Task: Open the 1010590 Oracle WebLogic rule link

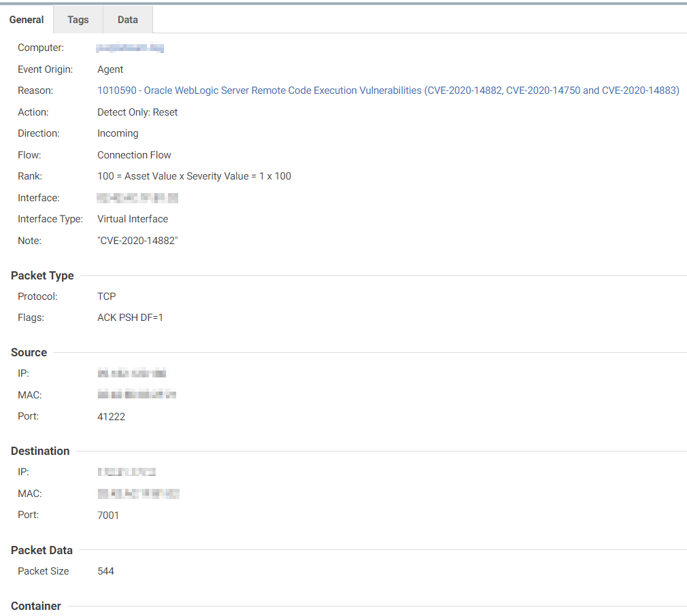Action: (x=388, y=90)
